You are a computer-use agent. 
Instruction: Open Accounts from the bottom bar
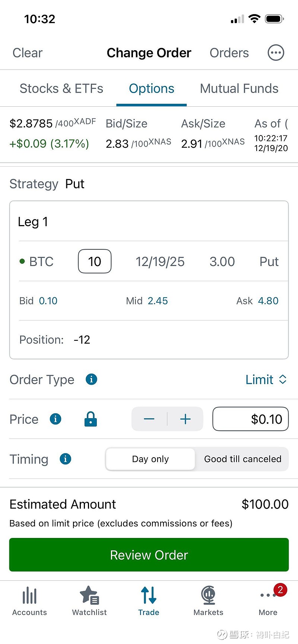tap(29, 601)
